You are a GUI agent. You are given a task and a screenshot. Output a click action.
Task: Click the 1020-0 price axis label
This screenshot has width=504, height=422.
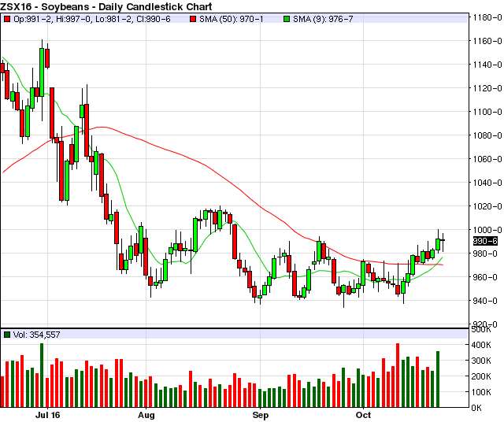click(487, 206)
